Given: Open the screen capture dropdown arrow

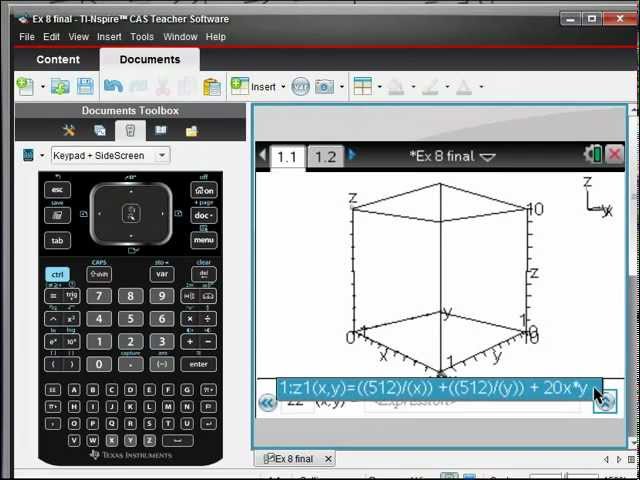Looking at the screenshot, I should (342, 87).
